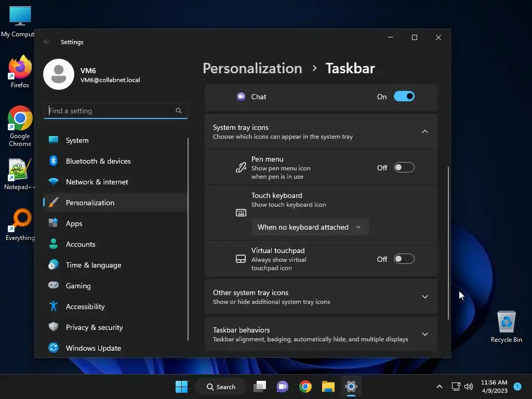The image size is (532, 399).
Task: Open the Firefox desktop shortcut
Action: 20,72
